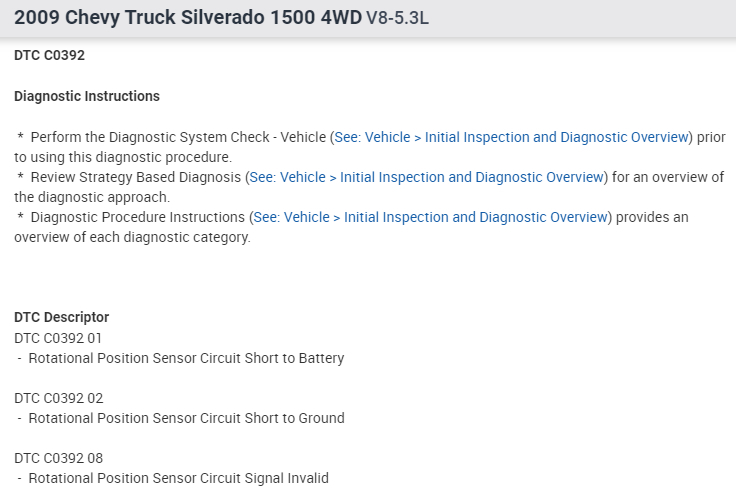Click the bold DTC C0392 heading
This screenshot has height=502, width=736.
click(x=49, y=56)
